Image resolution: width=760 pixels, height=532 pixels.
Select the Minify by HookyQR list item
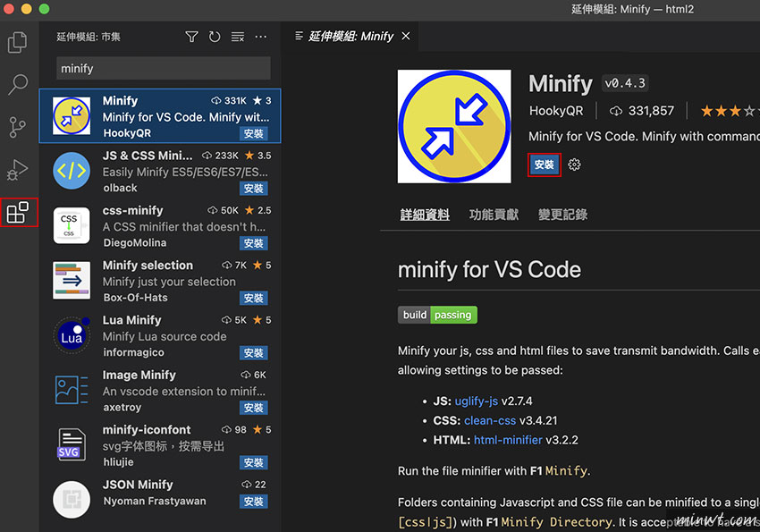160,116
